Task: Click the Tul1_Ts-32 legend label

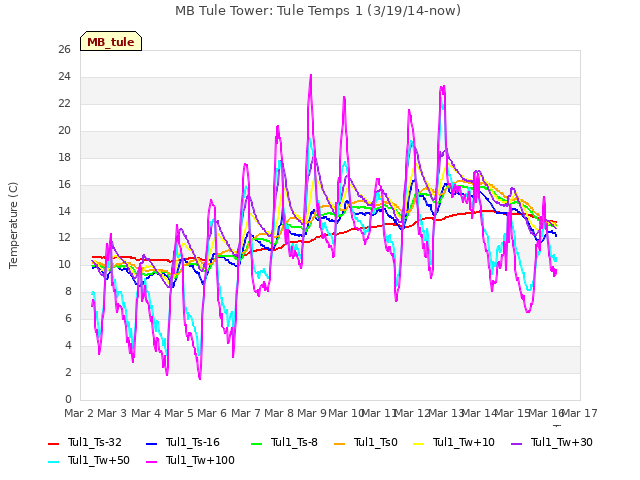Action: point(95,442)
